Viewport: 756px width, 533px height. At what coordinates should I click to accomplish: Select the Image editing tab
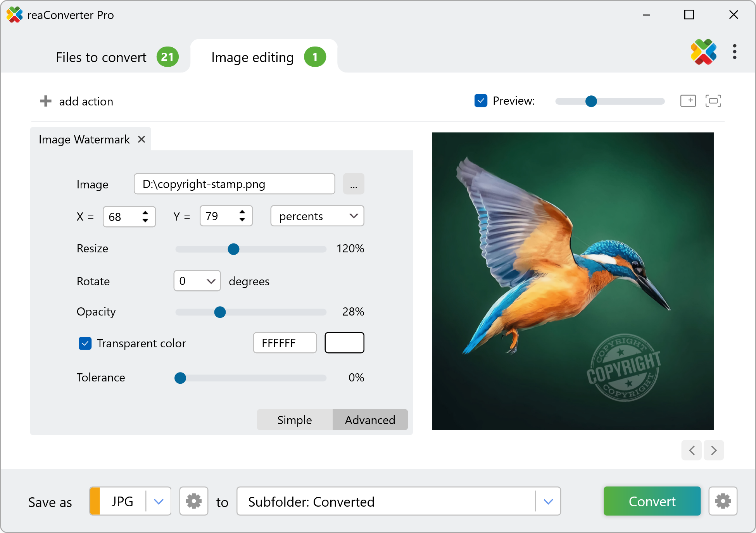[x=252, y=57]
